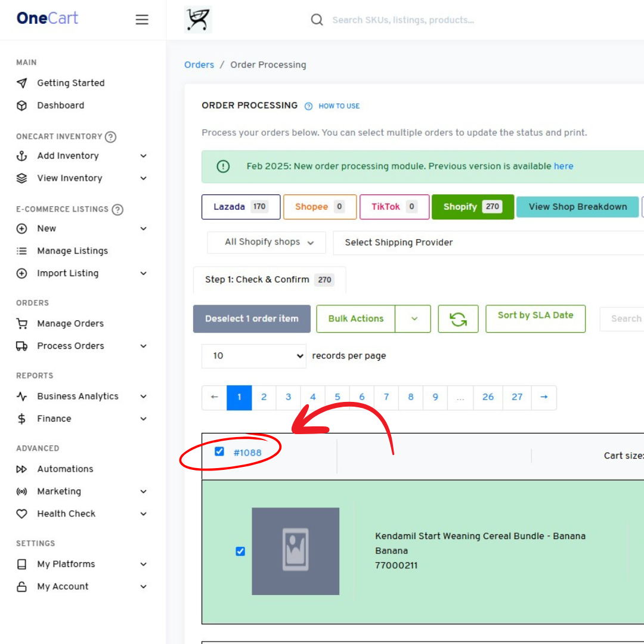
Task: Click Sort by SLA Date button
Action: coord(535,318)
